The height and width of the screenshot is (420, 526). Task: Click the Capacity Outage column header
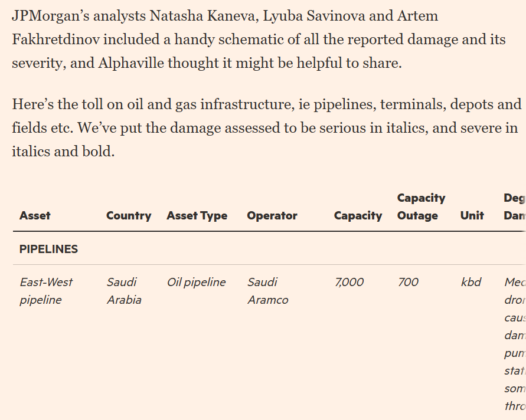[x=421, y=207]
